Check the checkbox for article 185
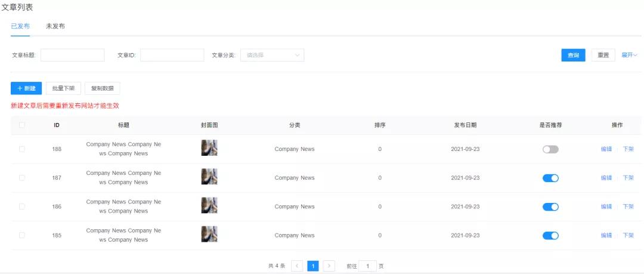Image resolution: width=644 pixels, height=274 pixels. [22, 235]
